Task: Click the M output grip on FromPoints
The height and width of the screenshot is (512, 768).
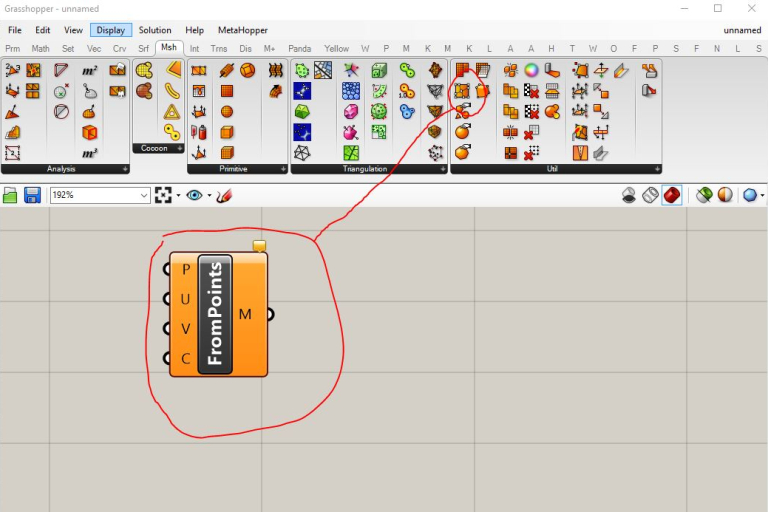Action: tap(270, 314)
